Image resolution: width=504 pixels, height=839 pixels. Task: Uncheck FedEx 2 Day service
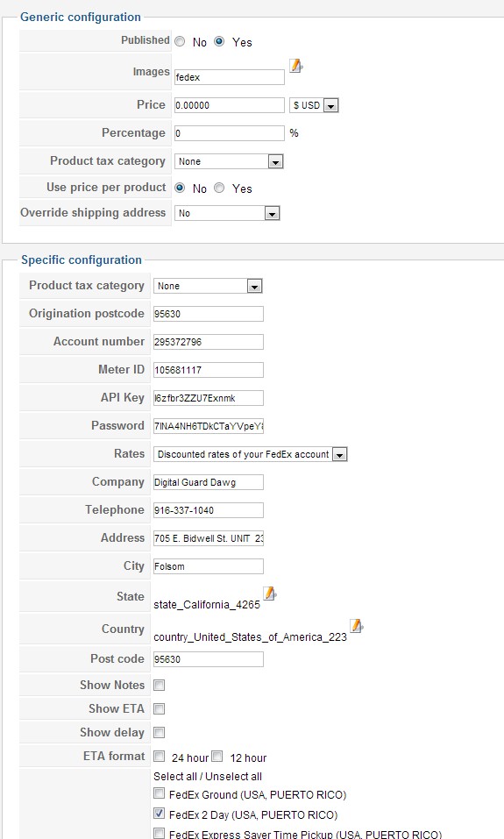tap(159, 814)
